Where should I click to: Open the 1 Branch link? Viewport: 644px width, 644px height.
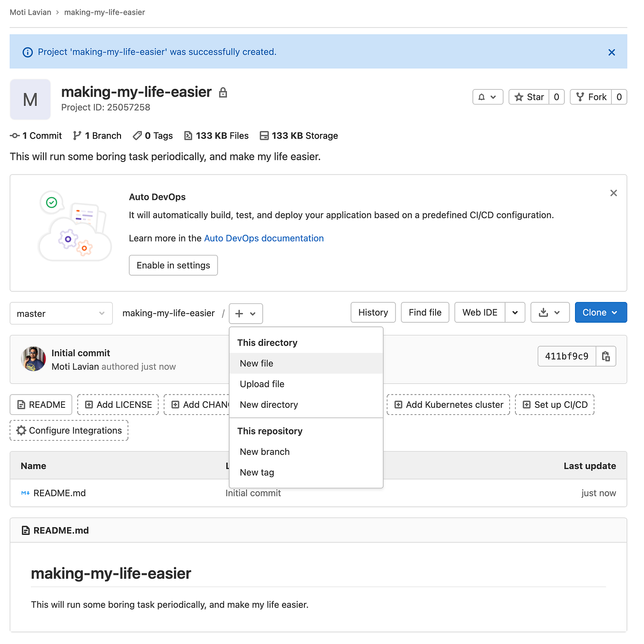[97, 136]
